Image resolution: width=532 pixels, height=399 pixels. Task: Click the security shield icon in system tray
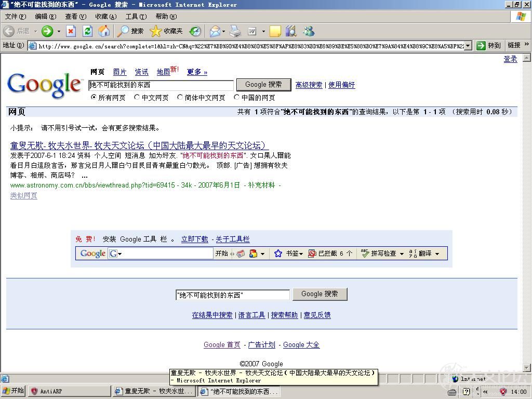[x=503, y=392]
